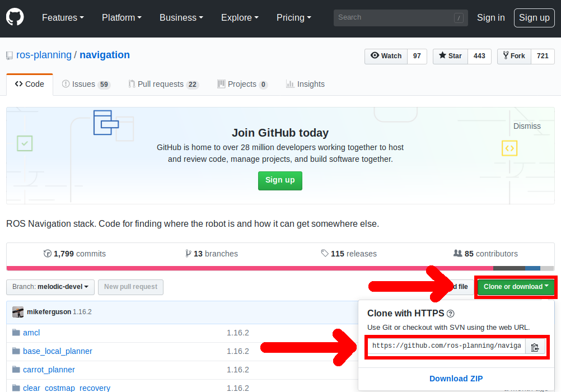
Task: Fork the navigation repository
Action: (x=513, y=56)
